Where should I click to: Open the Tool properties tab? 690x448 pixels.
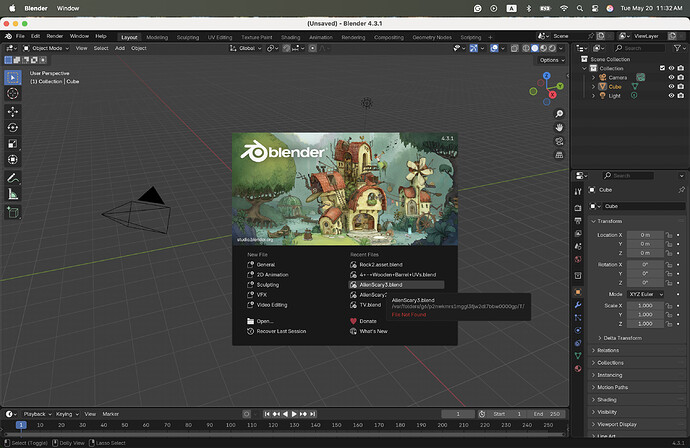[x=578, y=191]
